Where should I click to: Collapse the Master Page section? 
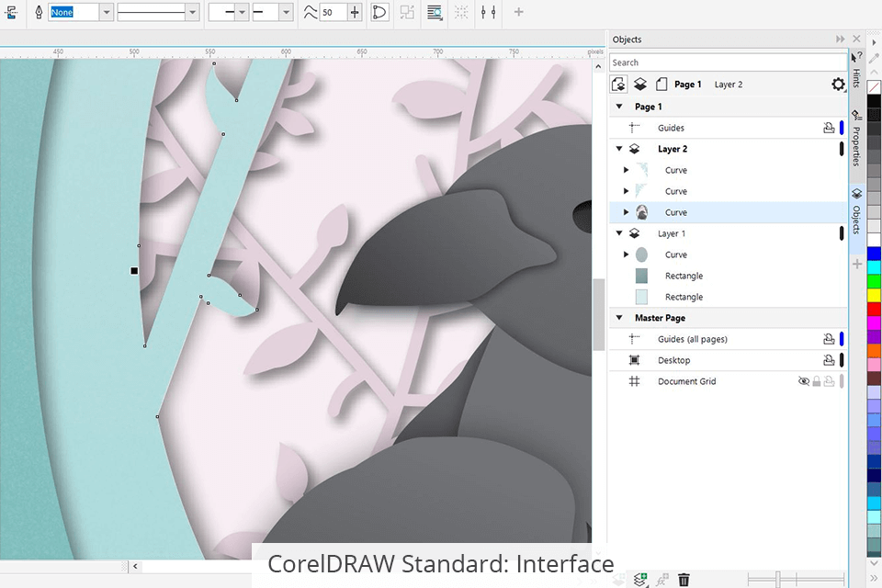pos(619,317)
